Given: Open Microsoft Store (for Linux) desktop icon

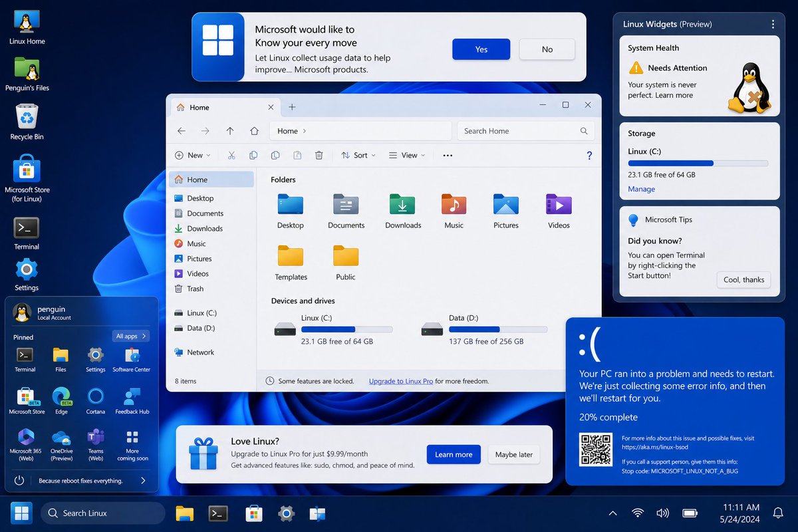Looking at the screenshot, I should pos(27,177).
